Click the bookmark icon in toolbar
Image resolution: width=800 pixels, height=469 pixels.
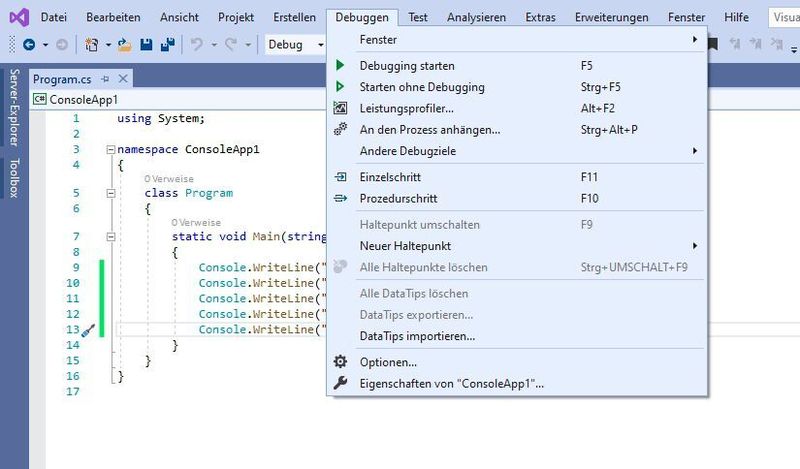[x=713, y=44]
